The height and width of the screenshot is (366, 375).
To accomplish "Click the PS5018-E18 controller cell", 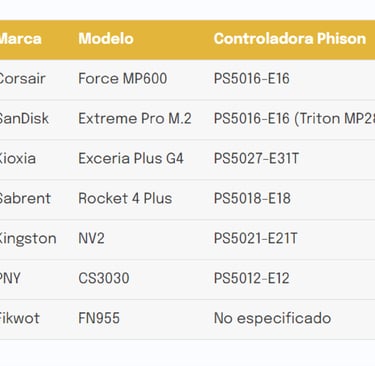I will point(252,199).
